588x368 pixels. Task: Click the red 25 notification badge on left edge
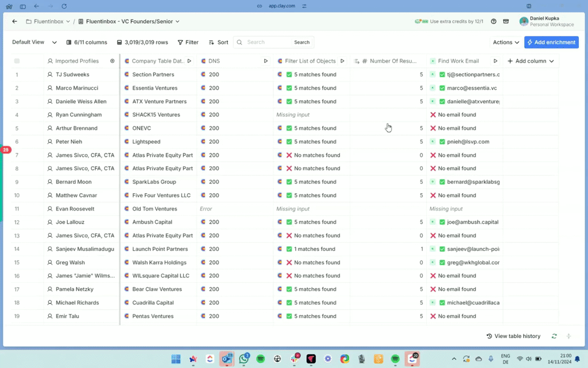[x=6, y=149]
